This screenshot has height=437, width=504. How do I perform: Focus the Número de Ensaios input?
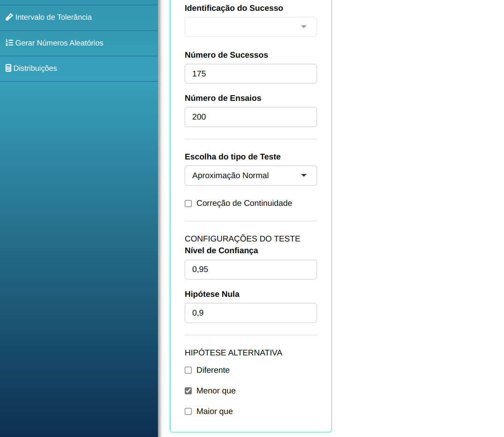click(250, 117)
